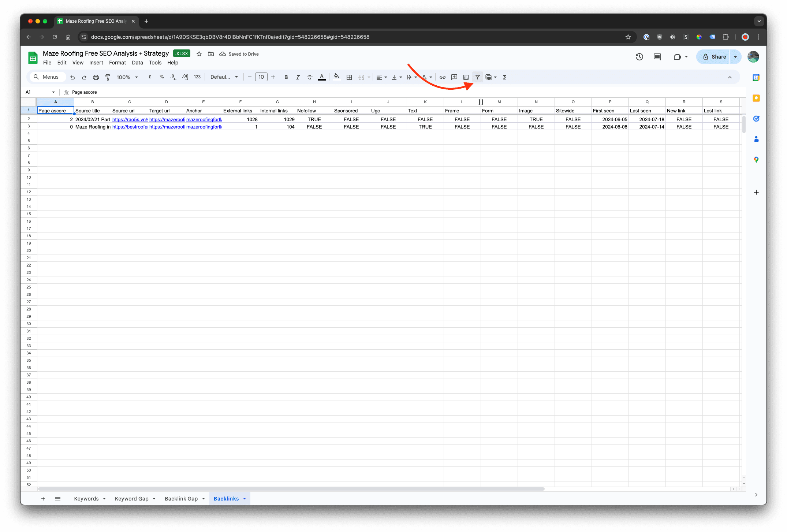Click the rao5s.vn source url link
Viewport: 787px width, 532px height.
130,119
